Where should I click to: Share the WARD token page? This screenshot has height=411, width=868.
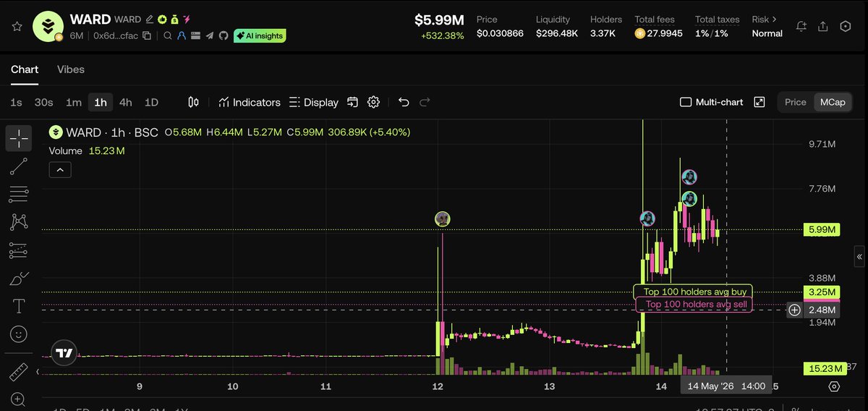(823, 26)
